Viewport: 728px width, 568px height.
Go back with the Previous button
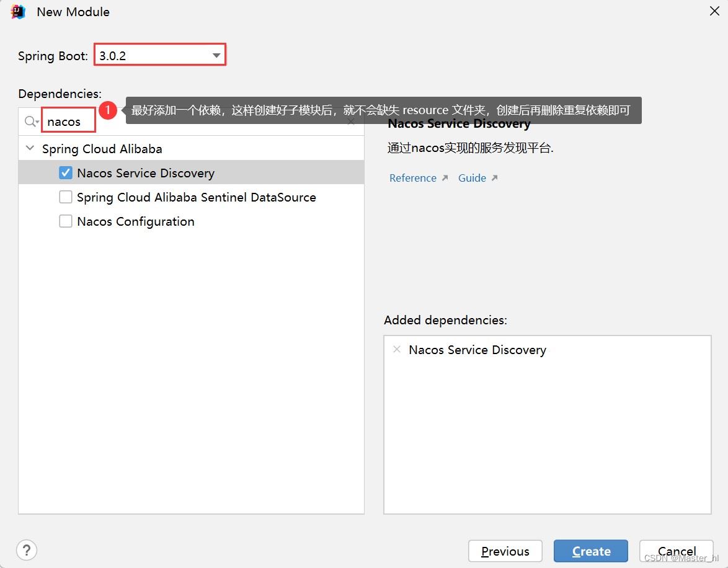click(x=505, y=551)
